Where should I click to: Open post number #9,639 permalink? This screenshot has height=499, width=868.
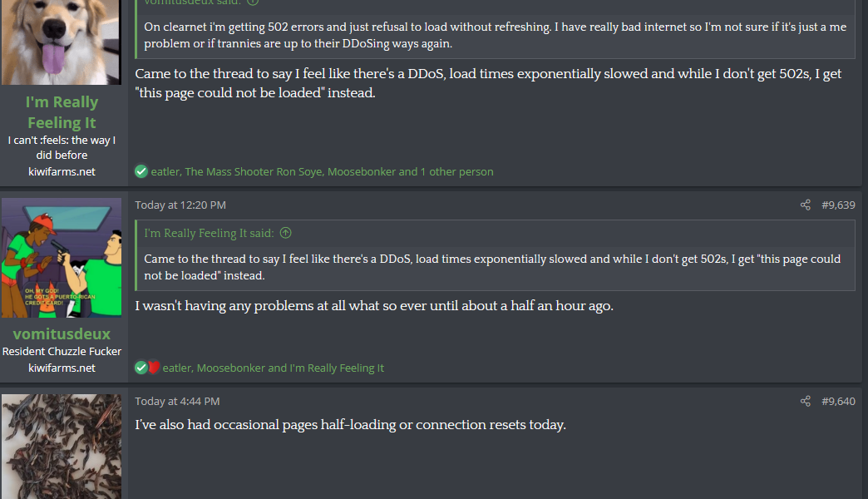coord(838,205)
